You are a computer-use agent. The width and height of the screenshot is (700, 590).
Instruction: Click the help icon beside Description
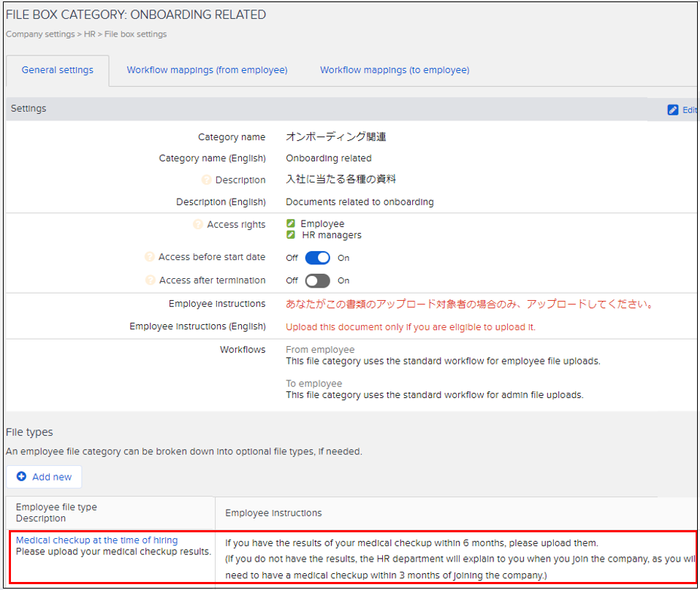pyautogui.click(x=207, y=180)
